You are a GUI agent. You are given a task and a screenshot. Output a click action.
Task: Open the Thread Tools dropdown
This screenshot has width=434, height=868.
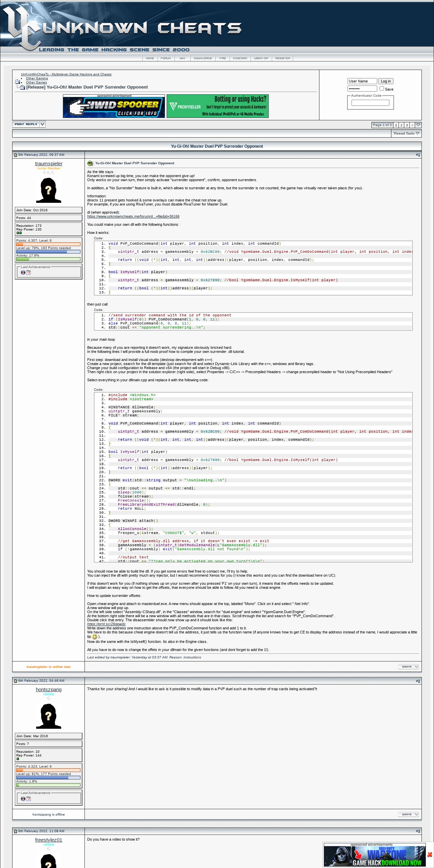point(406,134)
